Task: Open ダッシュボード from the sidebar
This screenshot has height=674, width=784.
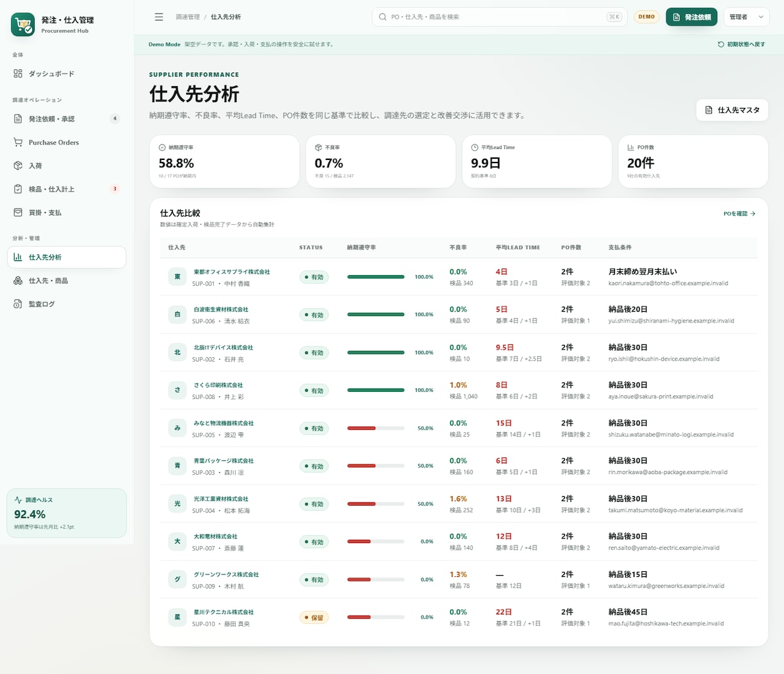Action: (x=67, y=74)
